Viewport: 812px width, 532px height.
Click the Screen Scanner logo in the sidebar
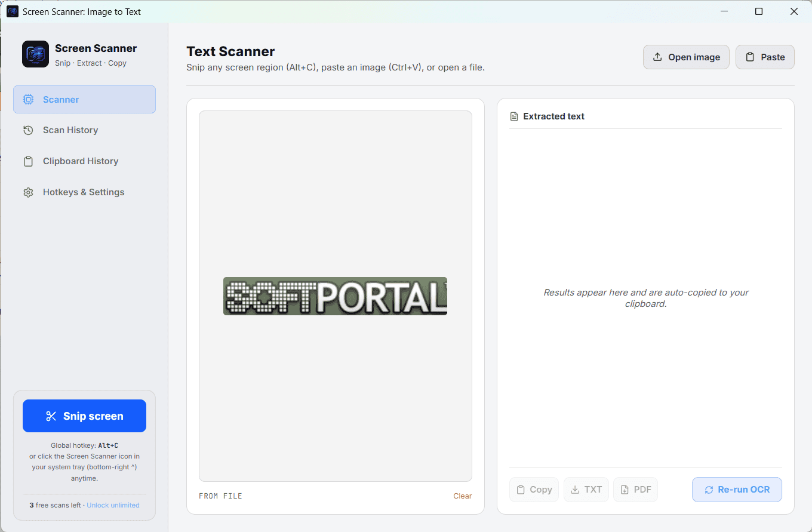pyautogui.click(x=35, y=54)
